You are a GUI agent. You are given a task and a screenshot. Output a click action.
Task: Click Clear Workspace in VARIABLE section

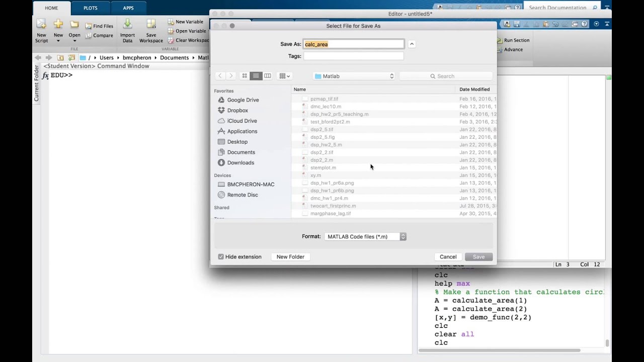pyautogui.click(x=188, y=40)
